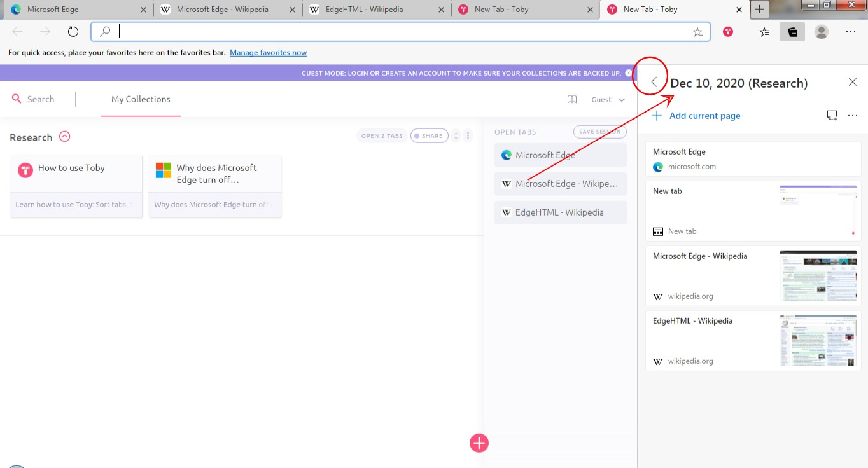Screen dimensions: 868x468
Task: Click the browser Back arrow button
Action: [x=17, y=32]
